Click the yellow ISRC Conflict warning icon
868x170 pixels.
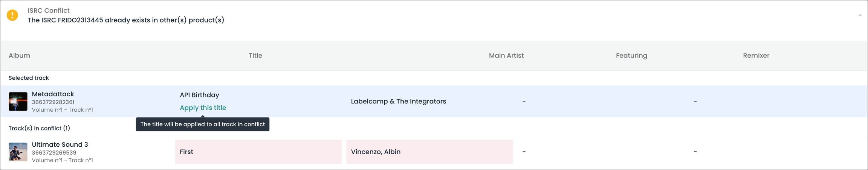[12, 15]
